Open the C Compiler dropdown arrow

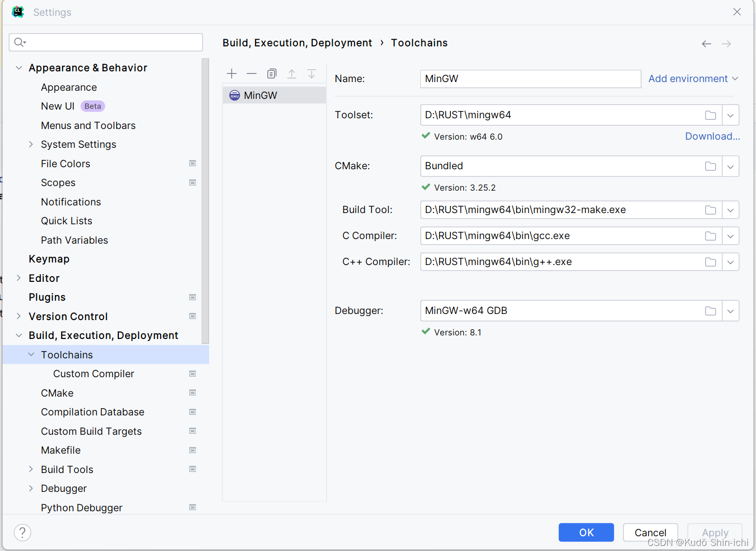coord(730,236)
